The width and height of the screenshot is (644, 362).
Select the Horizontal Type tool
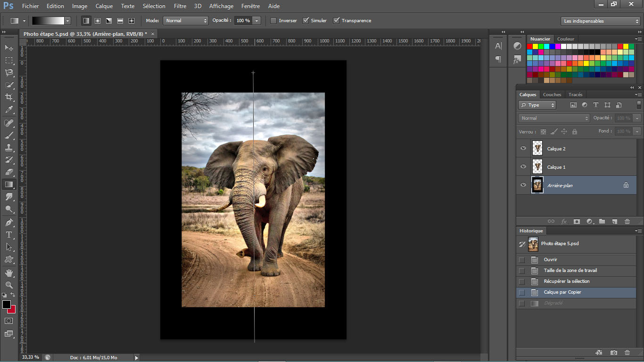[x=8, y=235]
